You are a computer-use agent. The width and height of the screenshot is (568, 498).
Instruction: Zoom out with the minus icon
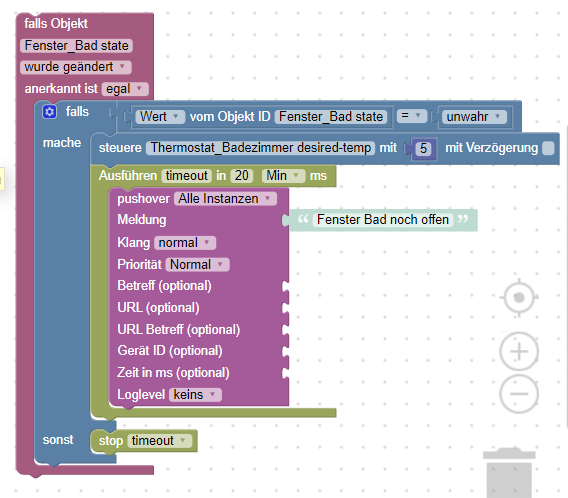[519, 394]
